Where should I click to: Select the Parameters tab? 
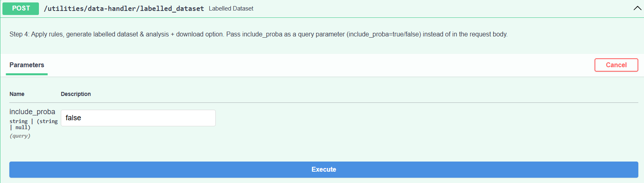[27, 65]
